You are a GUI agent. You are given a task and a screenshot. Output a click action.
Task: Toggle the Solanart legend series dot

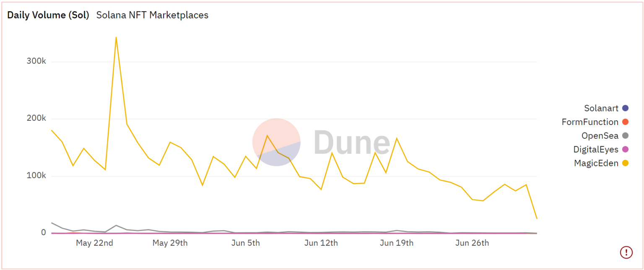tap(625, 108)
